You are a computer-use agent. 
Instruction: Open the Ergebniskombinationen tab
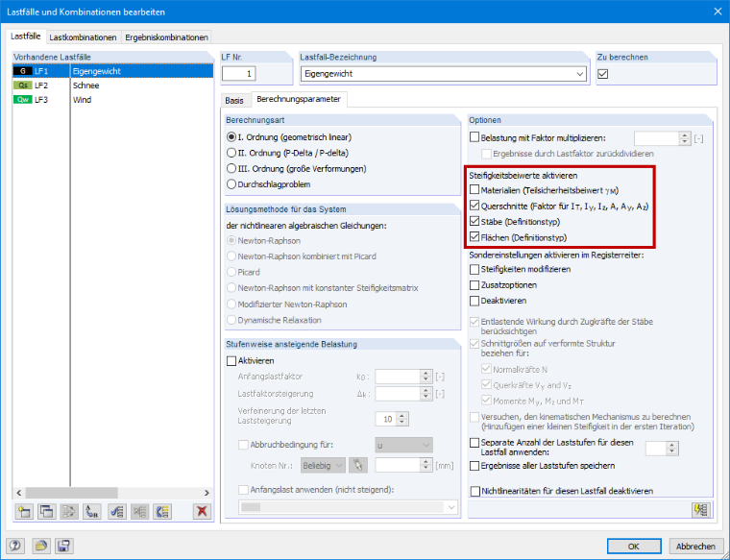pyautogui.click(x=166, y=37)
